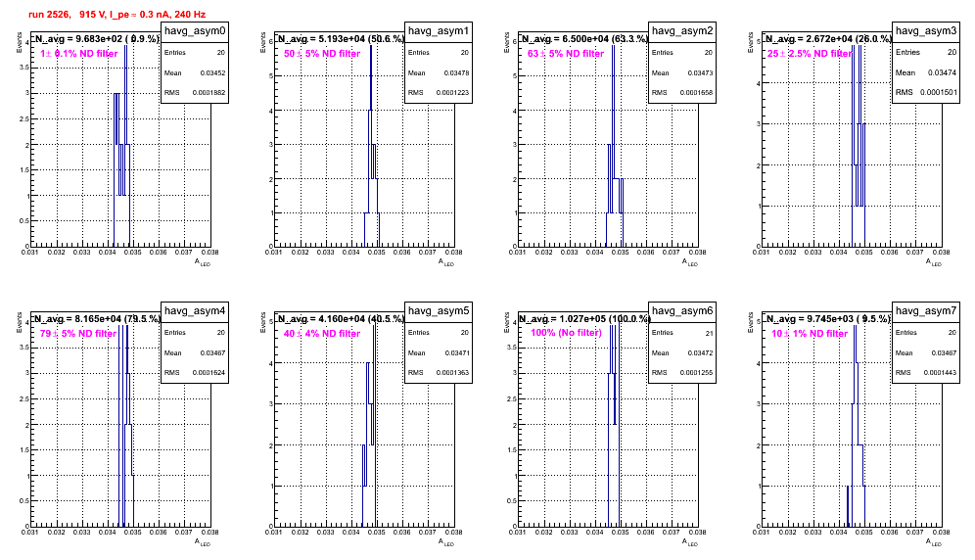Select the 40± 4% ND filter label
The height and width of the screenshot is (560, 975).
(x=322, y=334)
